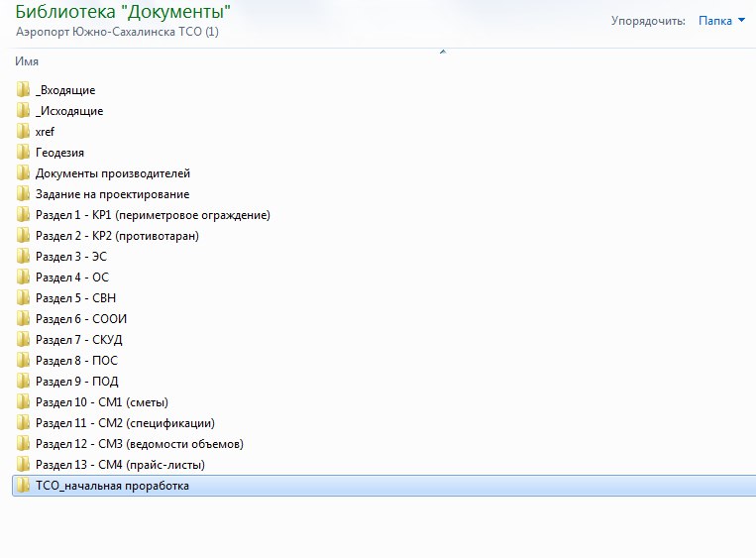756x558 pixels.
Task: Select the _Входящие folder name
Action: [65, 90]
